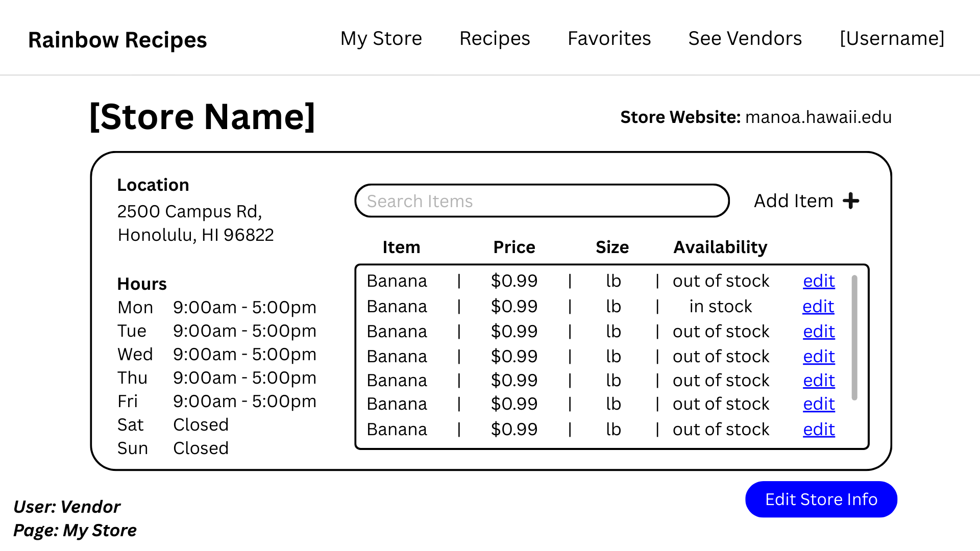Open Favorites in the navigation bar

tap(609, 38)
